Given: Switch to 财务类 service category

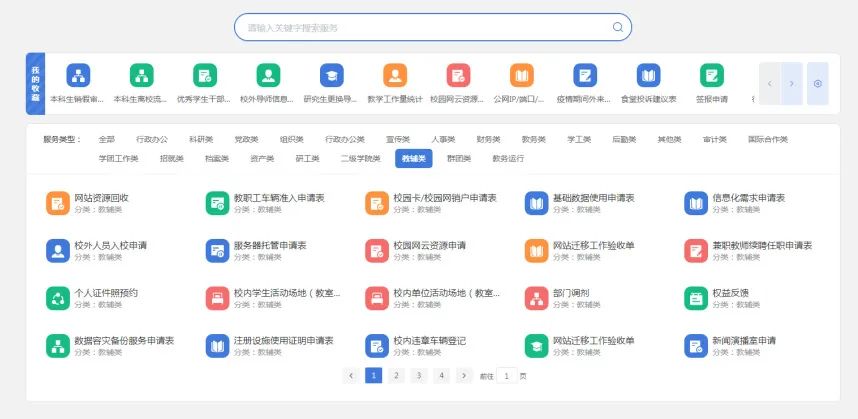Looking at the screenshot, I should pos(488,139).
